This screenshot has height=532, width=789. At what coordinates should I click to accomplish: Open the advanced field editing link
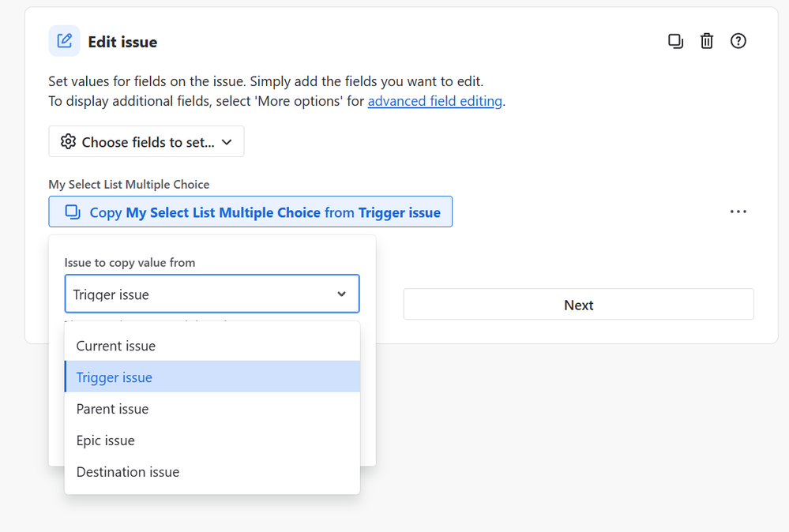tap(434, 100)
